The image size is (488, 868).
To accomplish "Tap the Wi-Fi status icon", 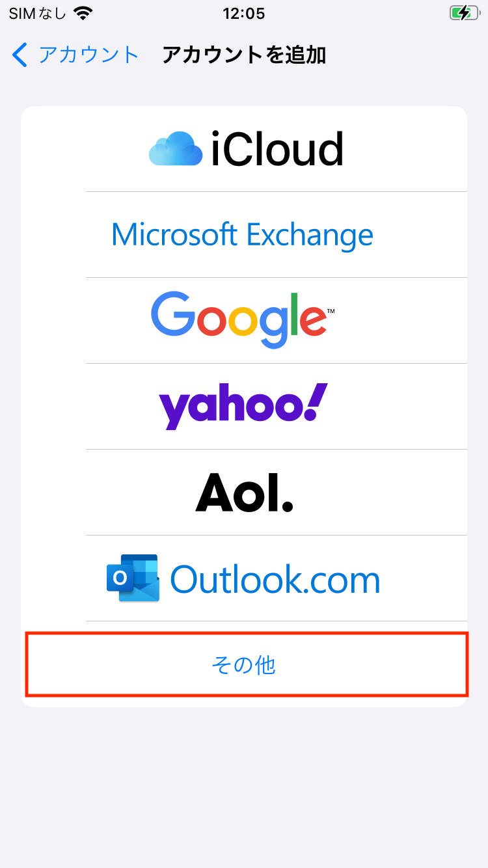I will click(83, 13).
